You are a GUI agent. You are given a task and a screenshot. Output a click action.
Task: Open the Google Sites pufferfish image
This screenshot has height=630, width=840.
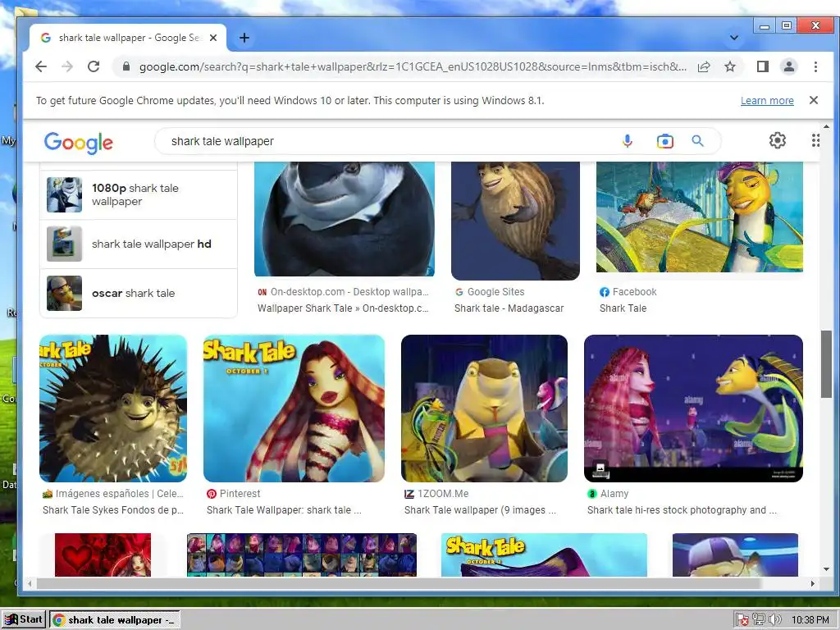(515, 221)
